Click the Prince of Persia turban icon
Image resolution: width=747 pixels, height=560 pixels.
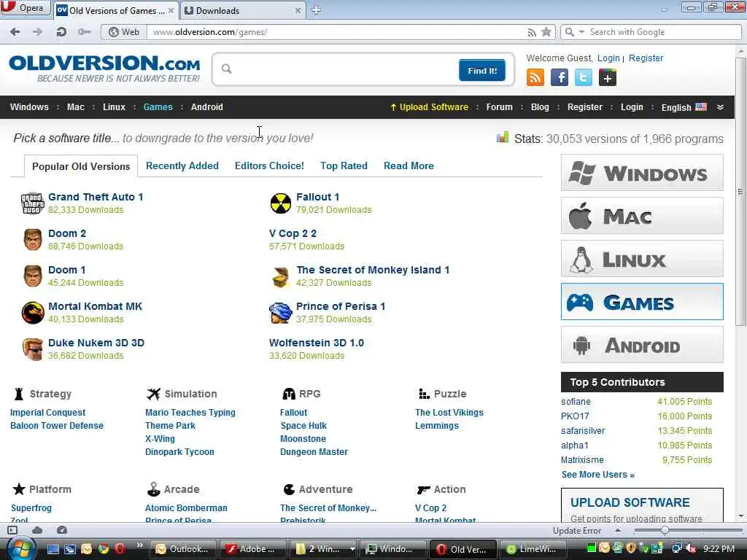pyautogui.click(x=280, y=313)
